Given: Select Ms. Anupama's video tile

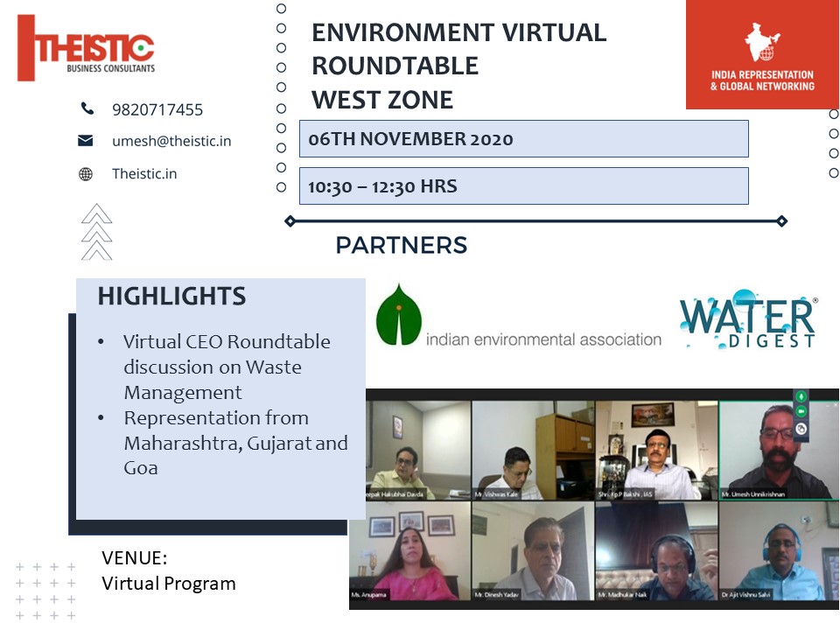Looking at the screenshot, I should 409,550.
